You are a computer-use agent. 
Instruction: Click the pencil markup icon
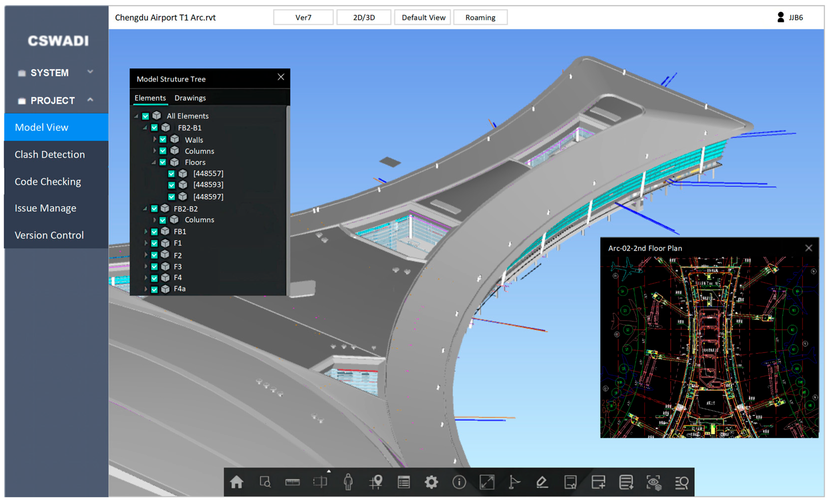(542, 482)
